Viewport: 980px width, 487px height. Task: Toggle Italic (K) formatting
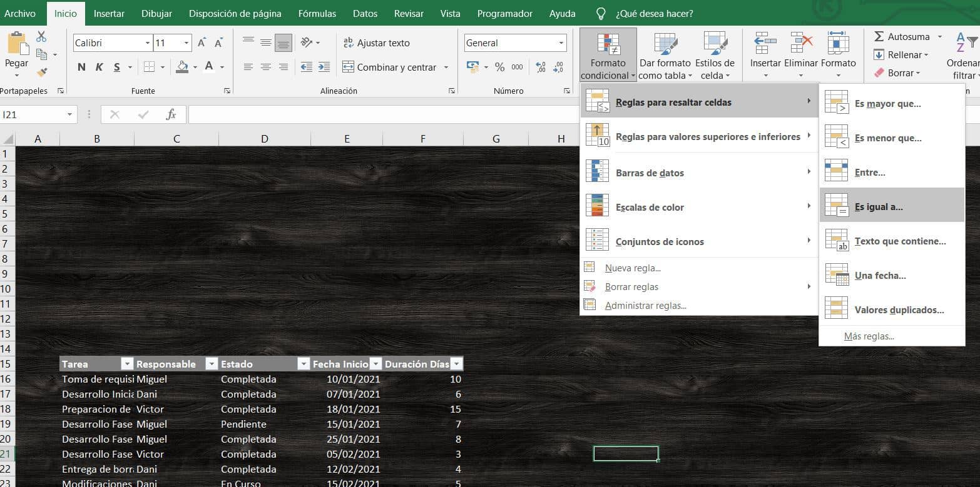pyautogui.click(x=99, y=67)
